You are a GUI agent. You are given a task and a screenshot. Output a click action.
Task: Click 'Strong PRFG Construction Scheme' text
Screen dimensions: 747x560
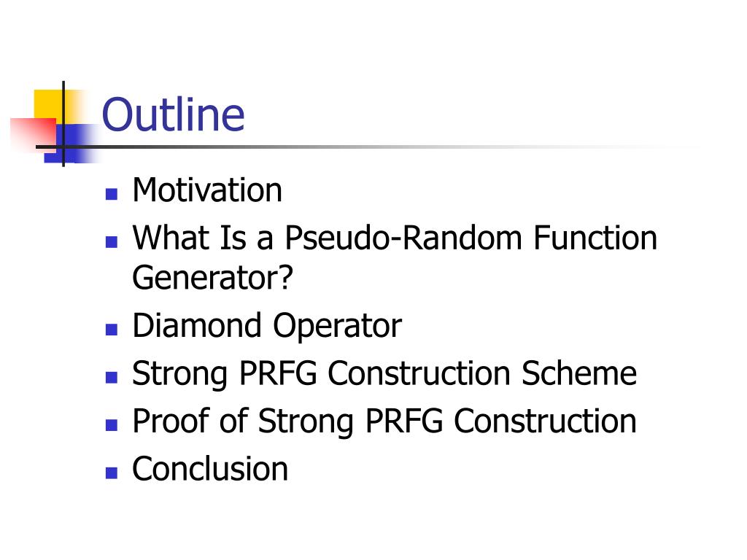384,374
